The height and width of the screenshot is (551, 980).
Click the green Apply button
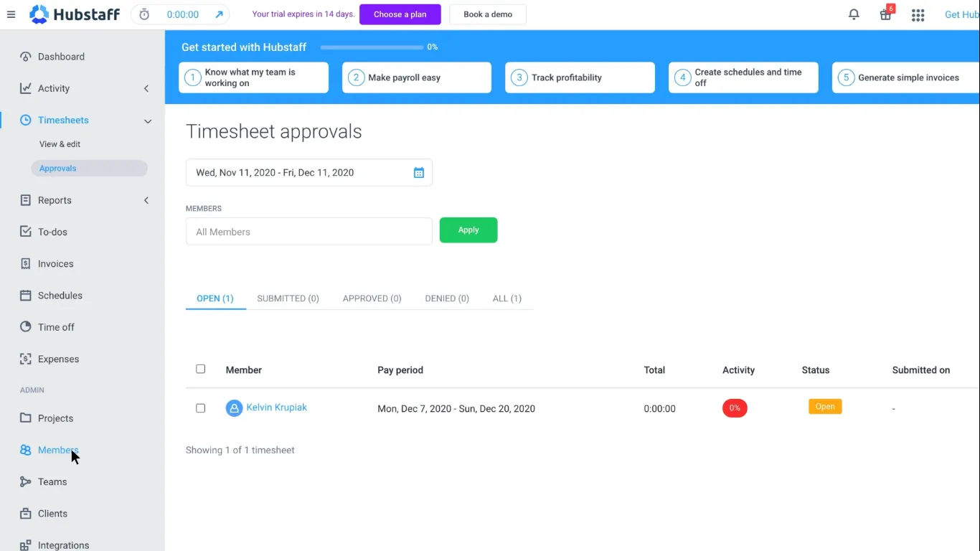(x=468, y=230)
